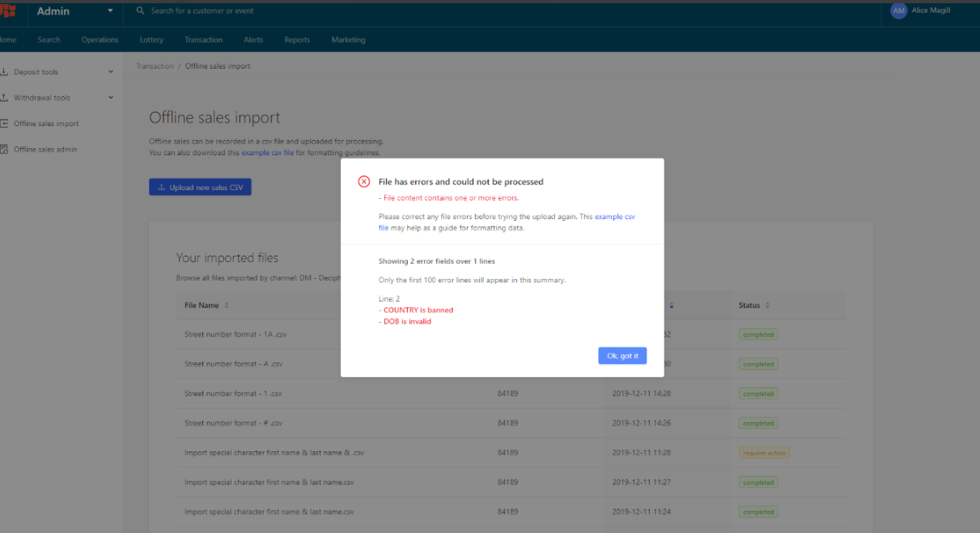Click the search magnifier icon in top bar

tap(141, 11)
